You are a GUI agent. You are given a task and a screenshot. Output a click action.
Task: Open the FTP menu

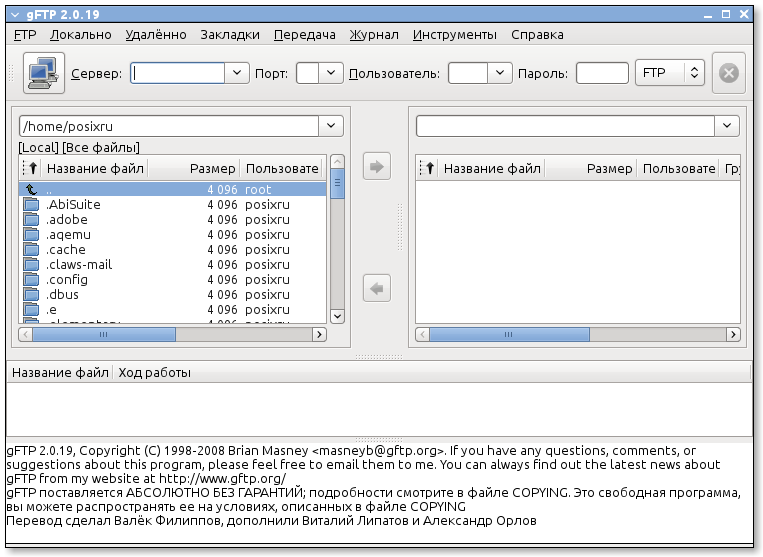pyautogui.click(x=25, y=35)
